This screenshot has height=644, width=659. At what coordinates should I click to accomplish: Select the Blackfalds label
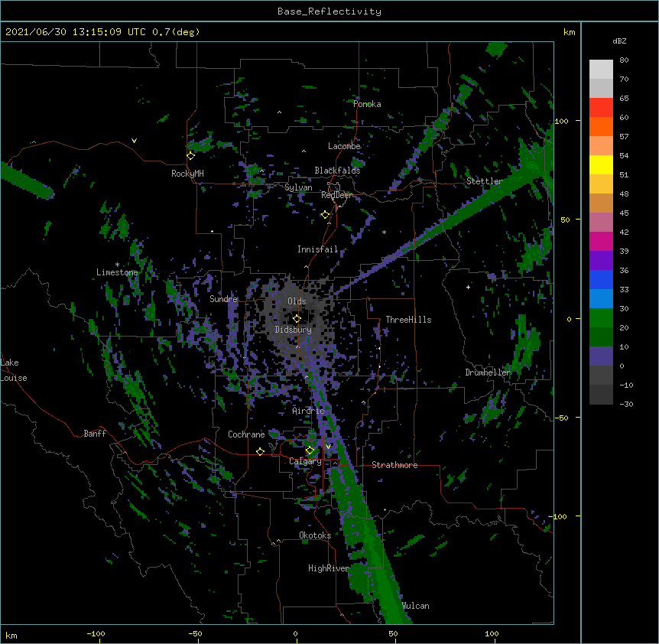tap(337, 171)
